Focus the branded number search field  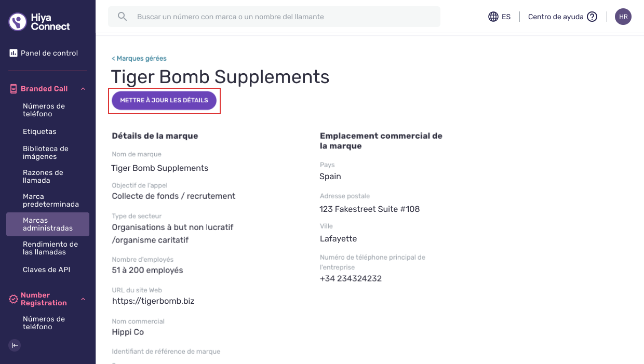coord(274,17)
